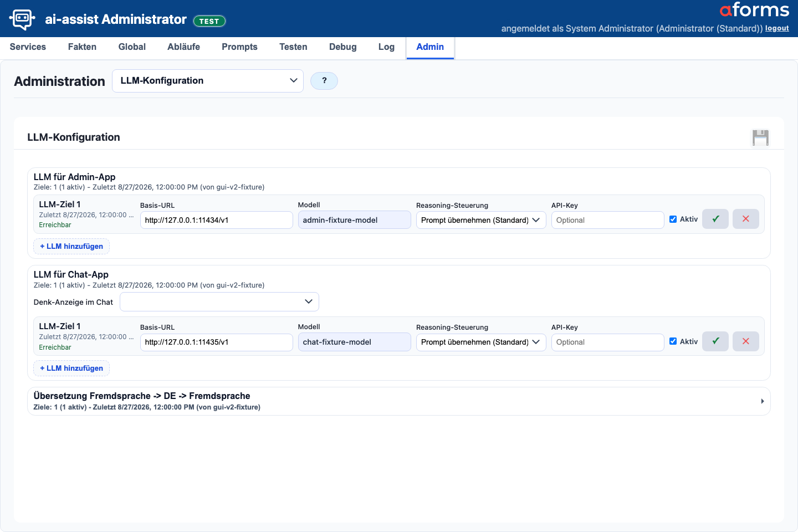Open the Fakten tab

[x=82, y=47]
